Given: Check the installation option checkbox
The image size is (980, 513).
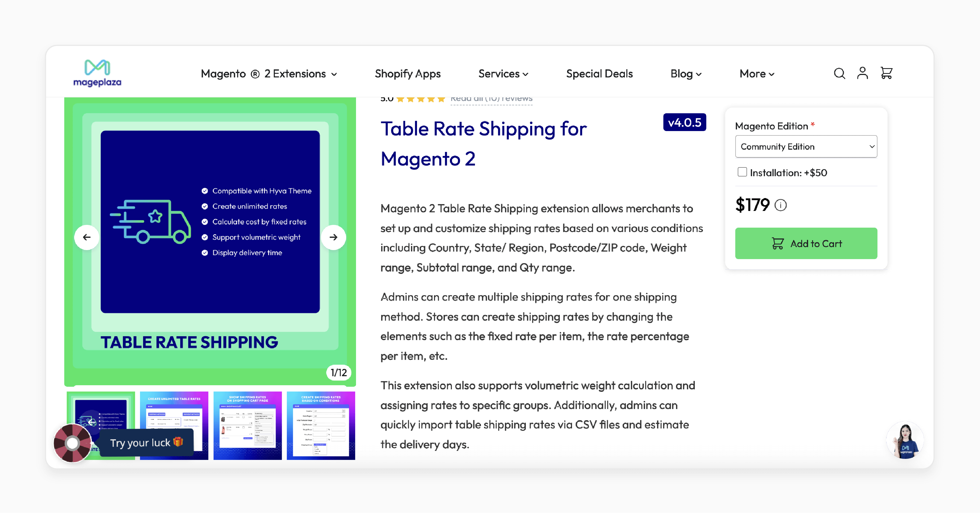Looking at the screenshot, I should click(742, 172).
